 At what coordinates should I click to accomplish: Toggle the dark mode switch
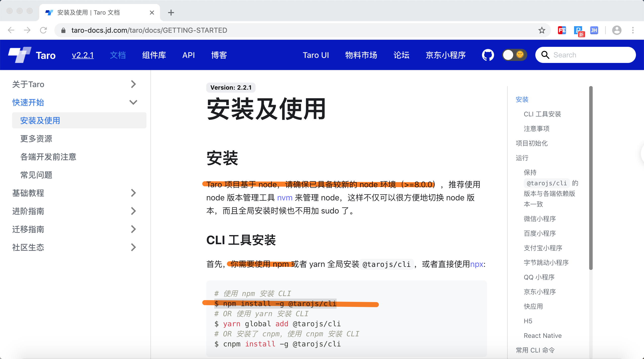(514, 55)
